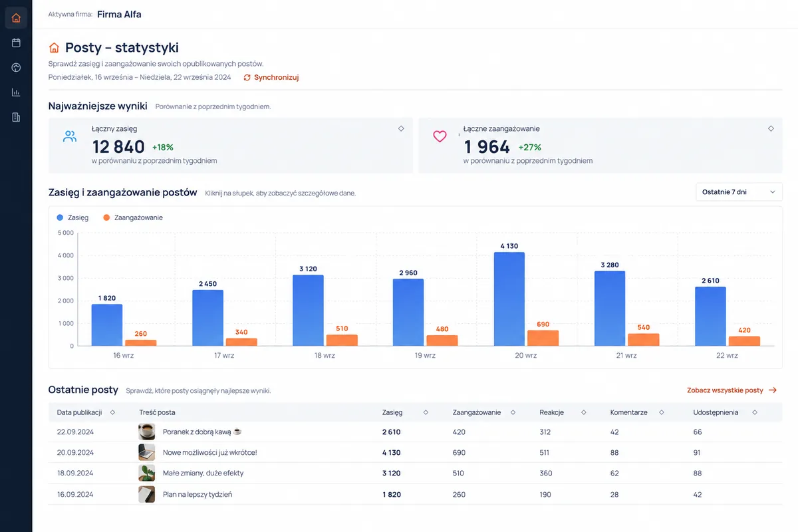Image resolution: width=798 pixels, height=532 pixels.
Task: Open the bar chart icon in sidebar
Action: [16, 92]
